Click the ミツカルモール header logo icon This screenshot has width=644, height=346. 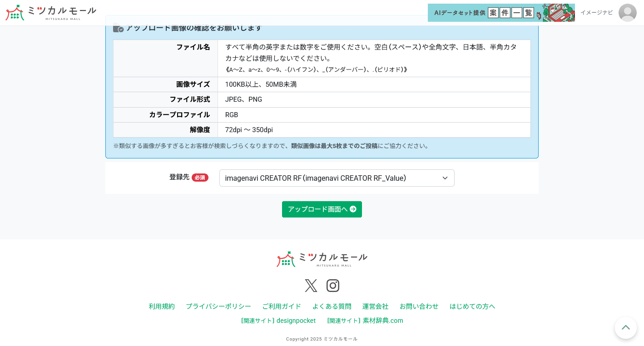(15, 12)
